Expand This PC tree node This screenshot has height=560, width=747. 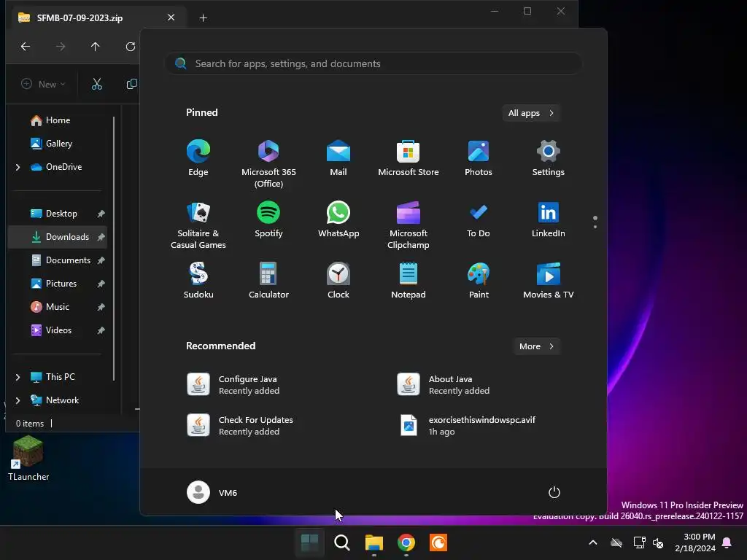(18, 377)
